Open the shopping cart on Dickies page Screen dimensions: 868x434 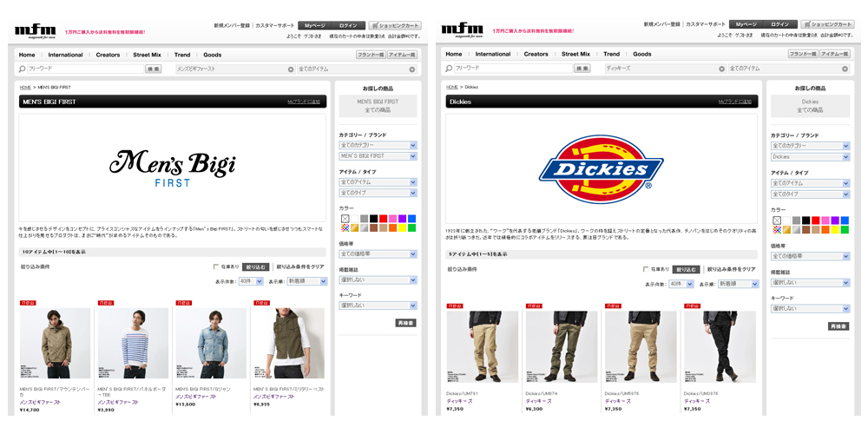(827, 24)
